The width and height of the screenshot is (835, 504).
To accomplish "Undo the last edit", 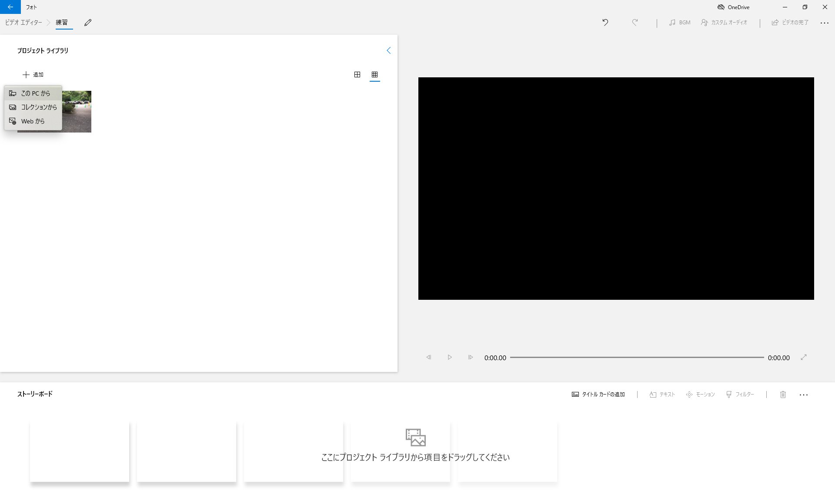I will (605, 23).
